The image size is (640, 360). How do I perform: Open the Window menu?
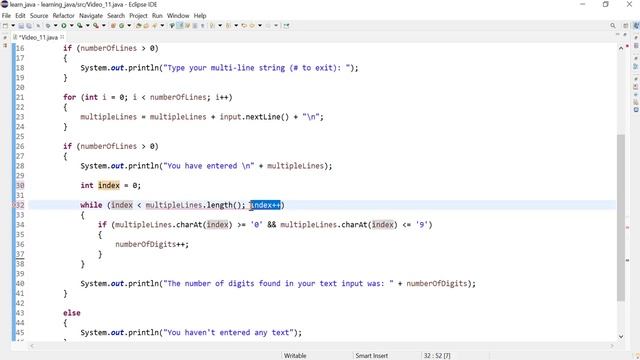178,16
